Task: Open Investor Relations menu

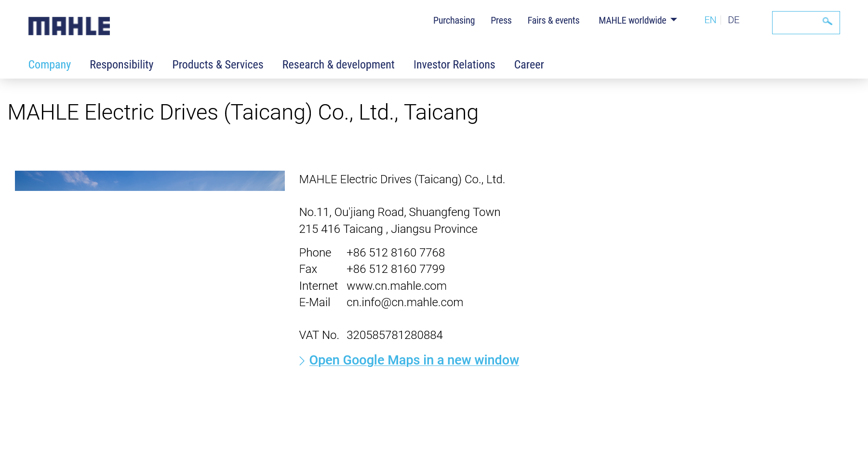Action: [454, 65]
